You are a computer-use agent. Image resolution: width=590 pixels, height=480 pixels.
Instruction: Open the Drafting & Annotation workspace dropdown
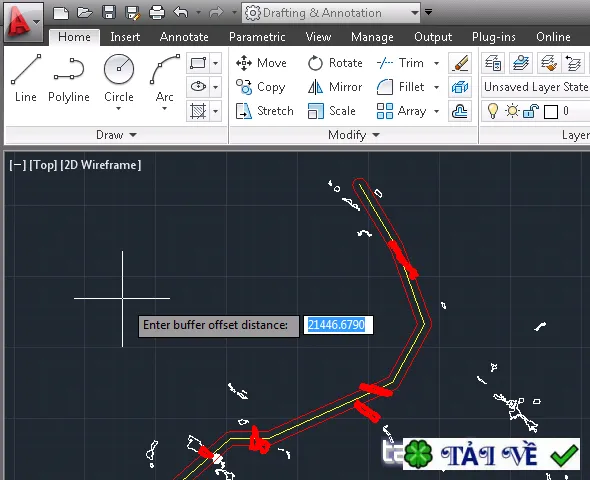click(x=331, y=13)
